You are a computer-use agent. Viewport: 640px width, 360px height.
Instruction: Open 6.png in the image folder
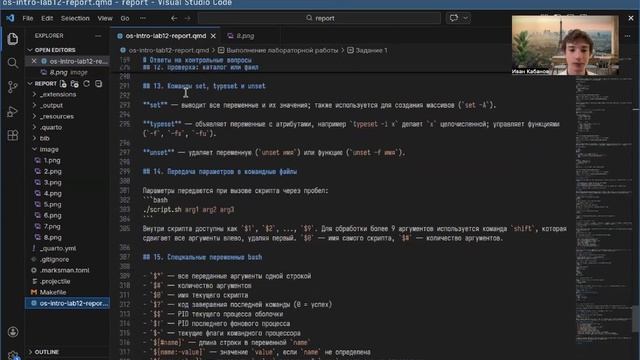[52, 216]
